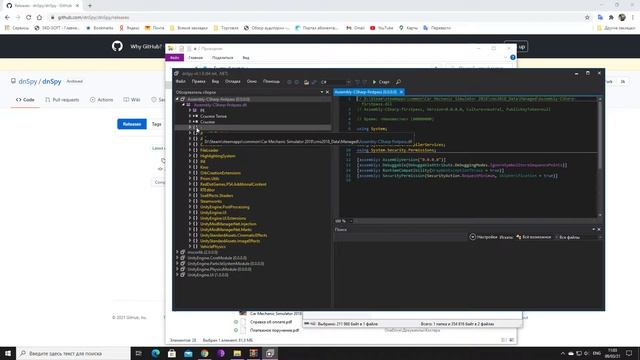Image resolution: width=640 pixels, height=360 pixels.
Task: Close the Assembly-CSharp-firstpass document tab
Action: tap(401, 92)
